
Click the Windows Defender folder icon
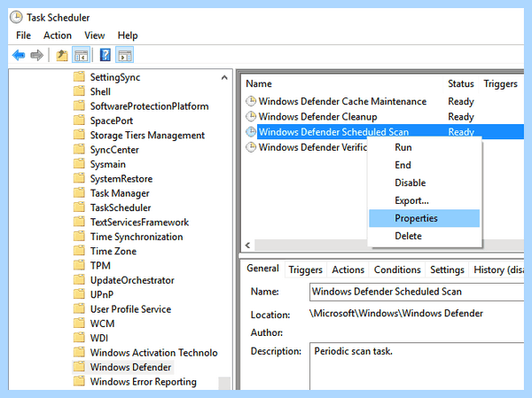[x=79, y=367]
